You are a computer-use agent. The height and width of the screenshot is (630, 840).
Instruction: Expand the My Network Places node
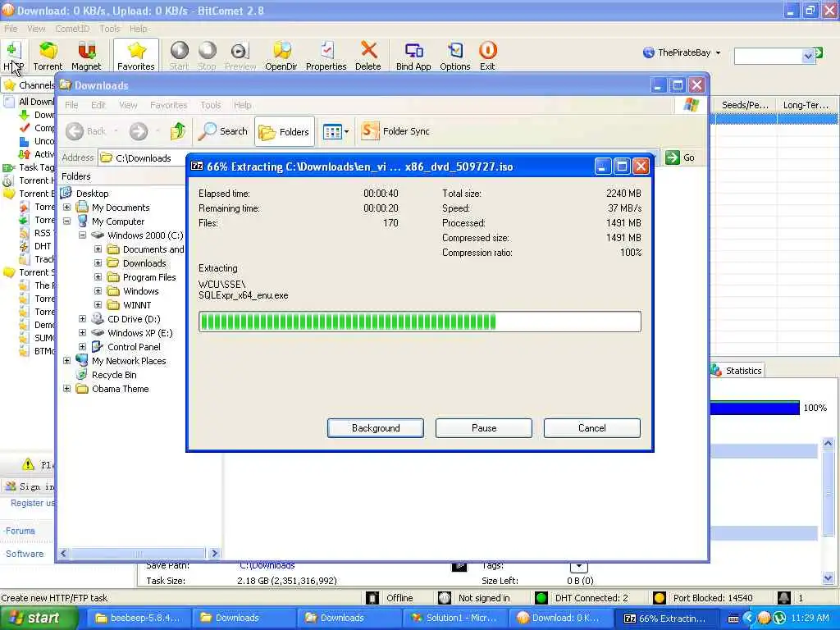click(x=67, y=361)
